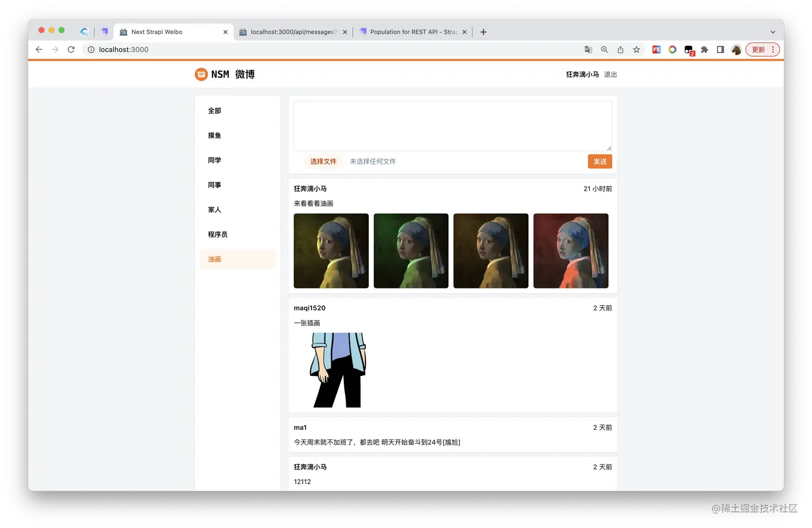
Task: Open the extension icon with badge 2
Action: point(689,50)
